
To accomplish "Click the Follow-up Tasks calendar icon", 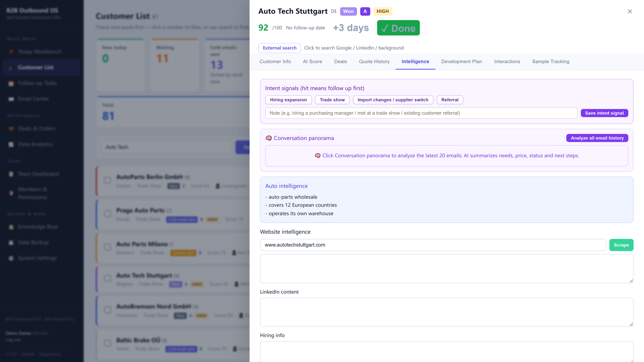I will tap(11, 83).
